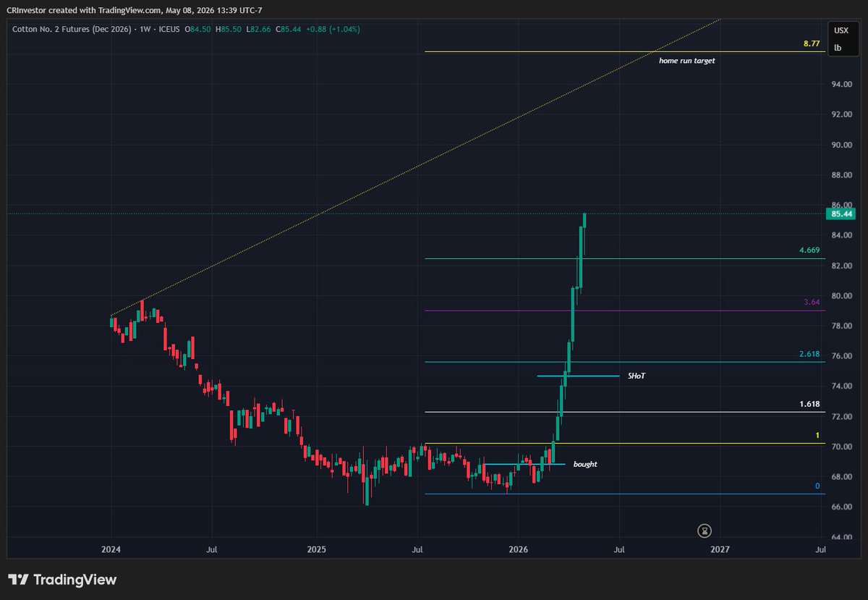
Task: Click the 90.00 price axis label
Action: (x=843, y=145)
